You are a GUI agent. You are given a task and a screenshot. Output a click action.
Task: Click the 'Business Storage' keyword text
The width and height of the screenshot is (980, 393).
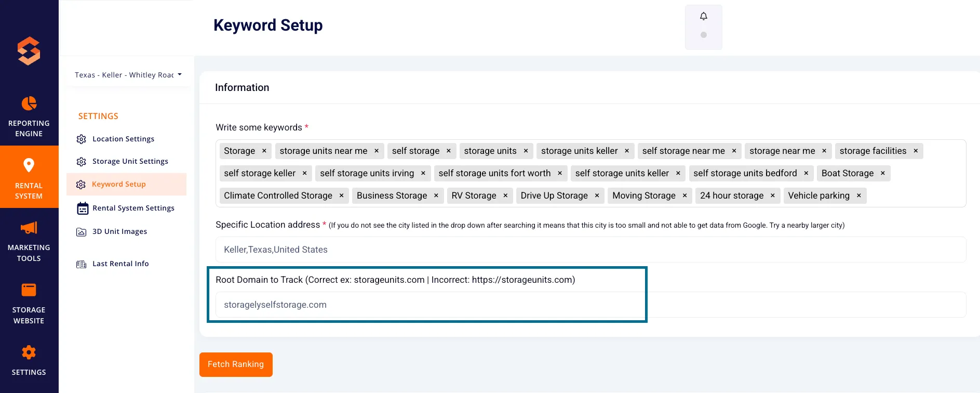point(392,195)
